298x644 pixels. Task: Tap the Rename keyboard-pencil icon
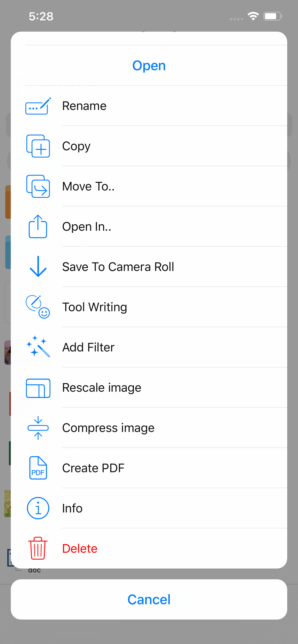(38, 106)
